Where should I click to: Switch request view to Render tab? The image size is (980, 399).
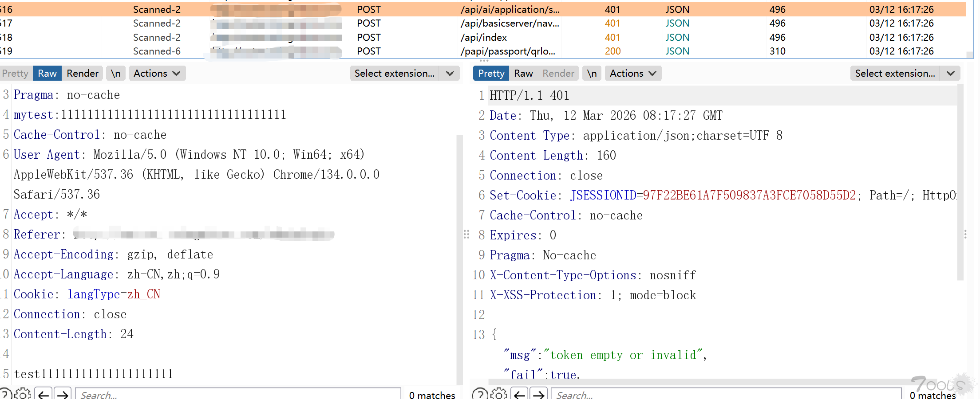pos(83,73)
